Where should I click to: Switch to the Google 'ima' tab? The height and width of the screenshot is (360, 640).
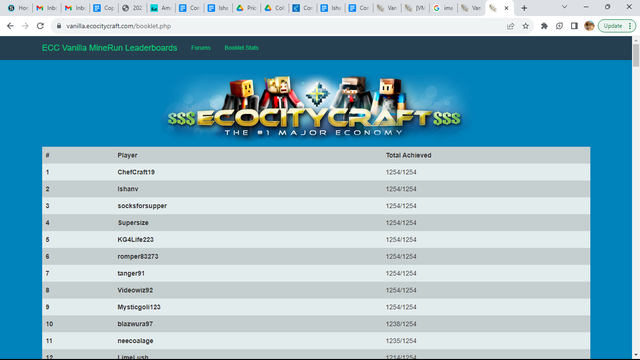pos(443,8)
